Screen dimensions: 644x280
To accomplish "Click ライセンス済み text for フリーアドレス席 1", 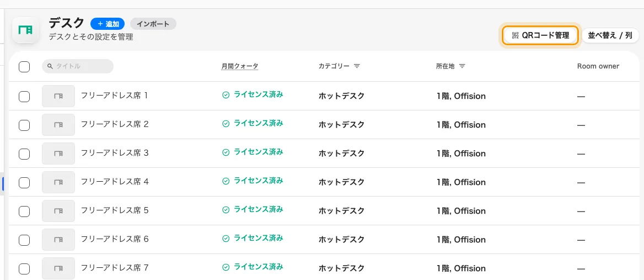I will tap(259, 94).
